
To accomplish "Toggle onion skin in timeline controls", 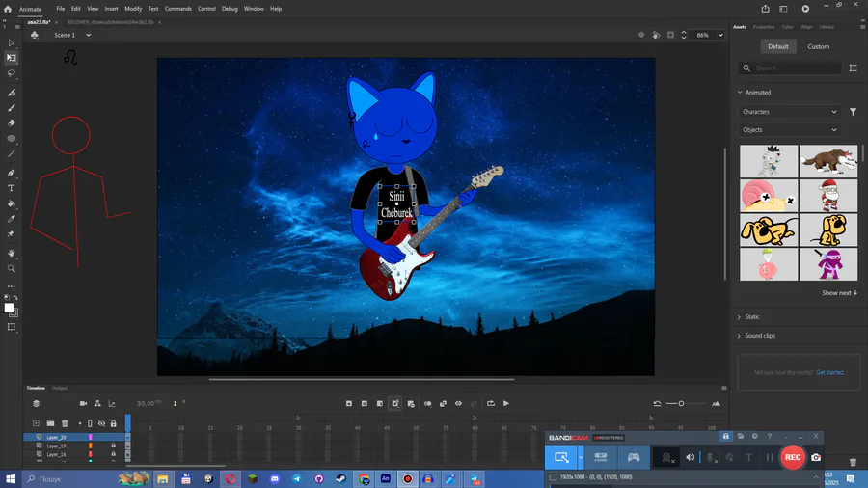I will click(428, 403).
